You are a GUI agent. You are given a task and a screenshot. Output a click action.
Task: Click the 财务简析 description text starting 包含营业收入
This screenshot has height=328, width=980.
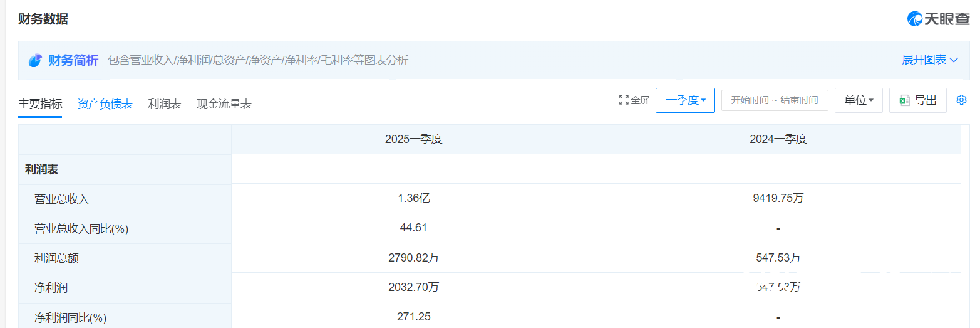point(258,60)
